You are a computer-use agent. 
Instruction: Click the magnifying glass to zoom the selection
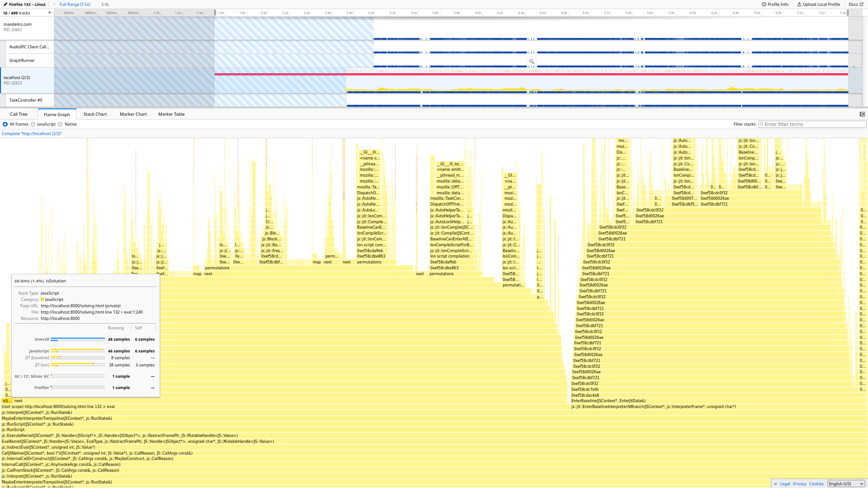pos(532,61)
